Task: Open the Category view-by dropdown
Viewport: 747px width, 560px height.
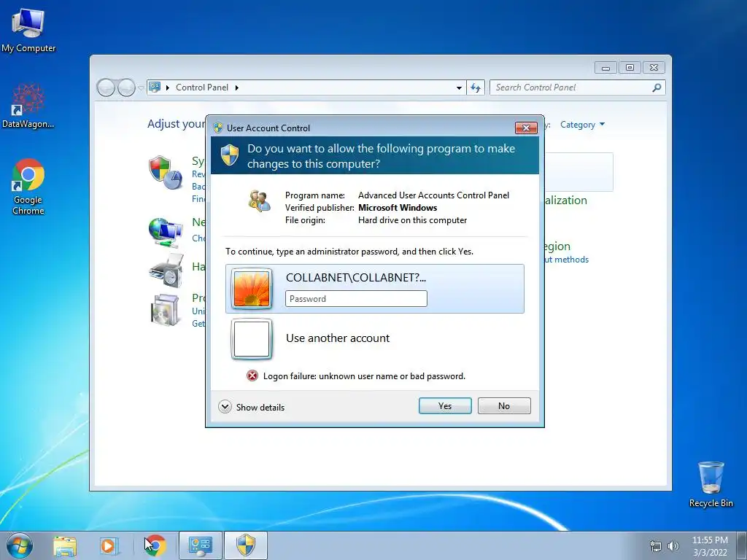Action: pos(582,125)
